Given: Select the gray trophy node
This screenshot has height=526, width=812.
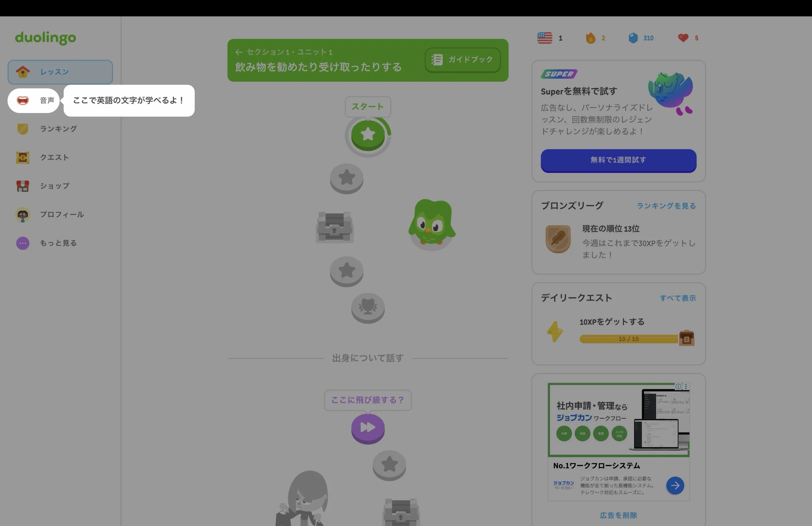Looking at the screenshot, I should pyautogui.click(x=368, y=308).
